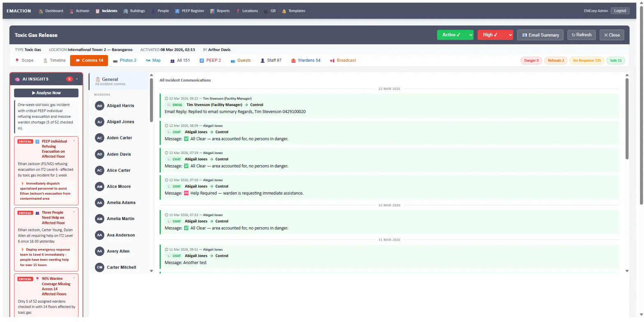
Task: Click the communications list vertical scrollbar
Action: click(x=627, y=119)
